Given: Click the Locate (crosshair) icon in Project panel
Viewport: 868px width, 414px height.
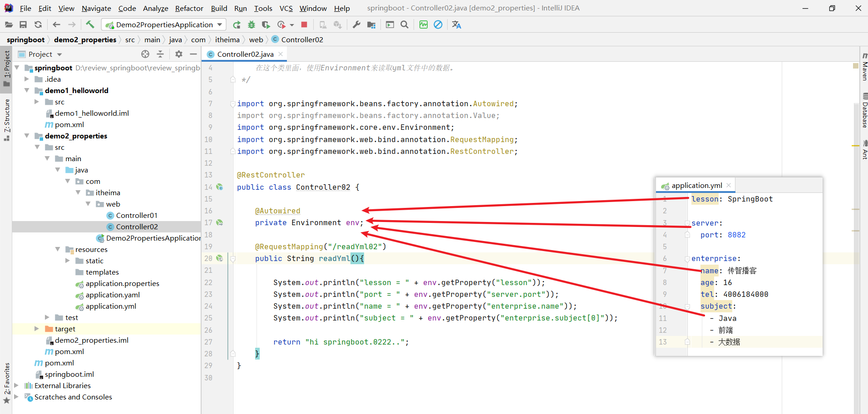Looking at the screenshot, I should pyautogui.click(x=145, y=54).
